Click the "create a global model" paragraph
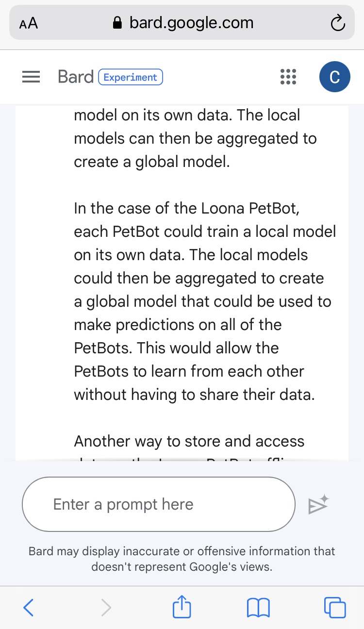 click(x=195, y=138)
